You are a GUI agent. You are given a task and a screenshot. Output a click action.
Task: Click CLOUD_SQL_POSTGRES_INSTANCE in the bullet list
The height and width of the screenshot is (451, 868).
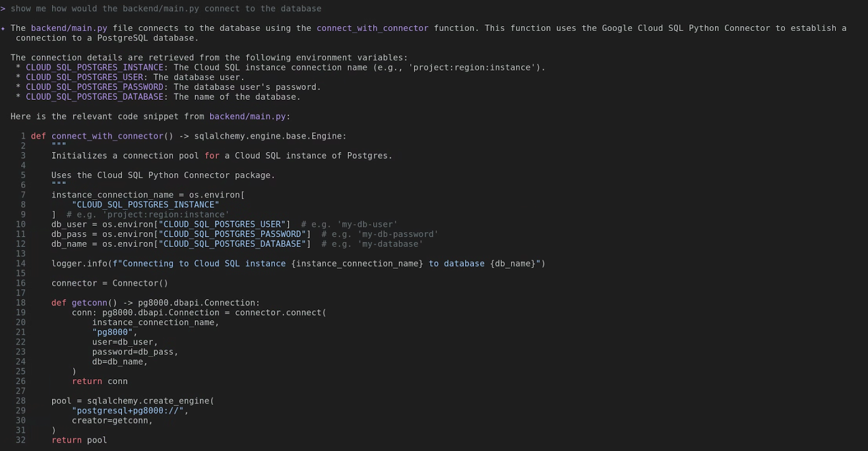[x=94, y=68]
